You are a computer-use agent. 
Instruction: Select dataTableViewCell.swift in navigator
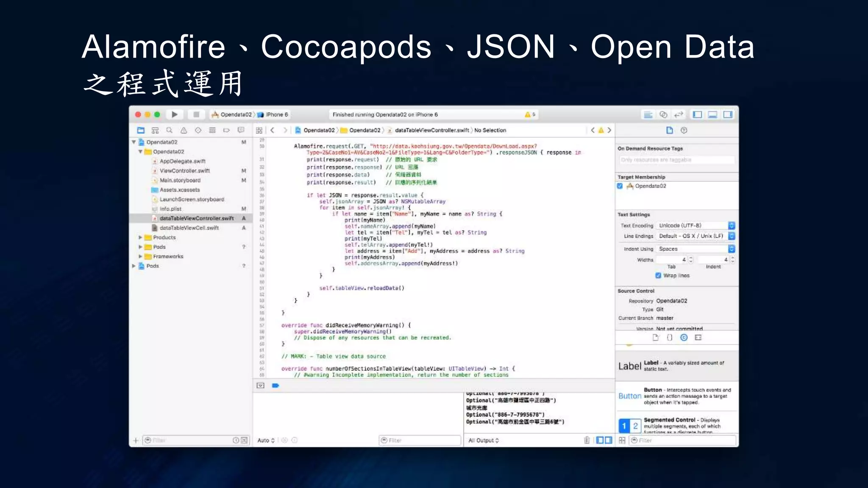tap(189, 228)
